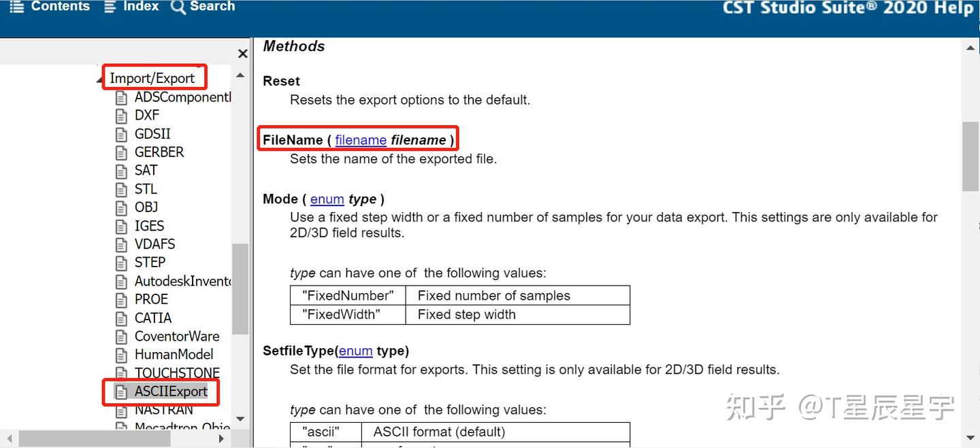This screenshot has width=980, height=448.
Task: Click the GDSII page document icon
Action: (122, 134)
